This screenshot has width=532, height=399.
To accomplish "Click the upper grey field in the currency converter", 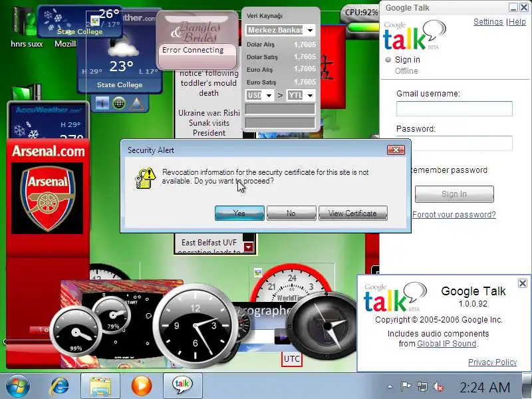I will [280, 109].
